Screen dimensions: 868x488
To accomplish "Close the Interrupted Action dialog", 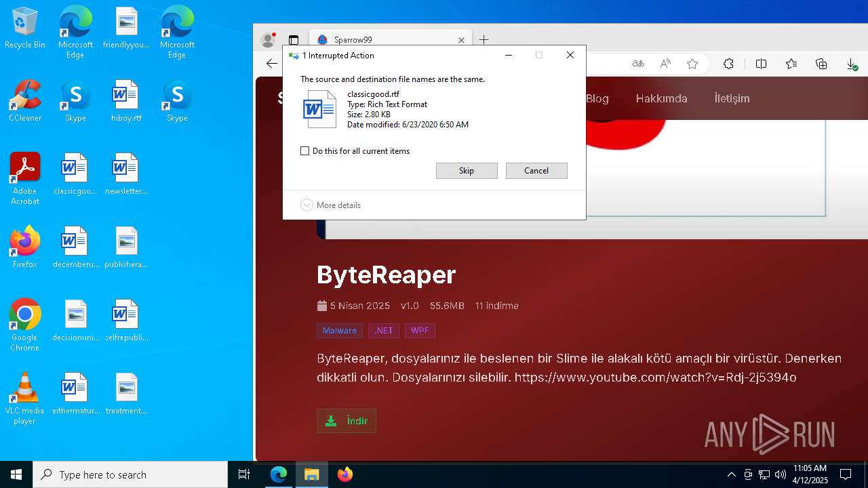I will [570, 55].
